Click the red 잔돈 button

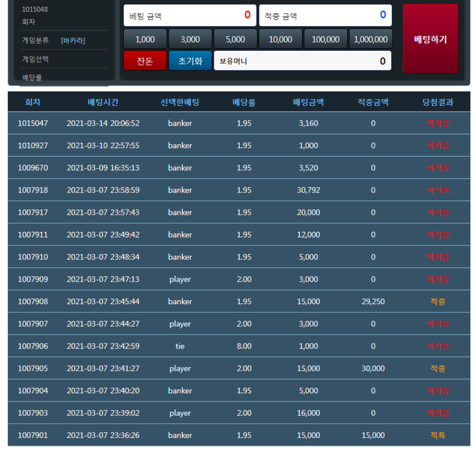145,60
